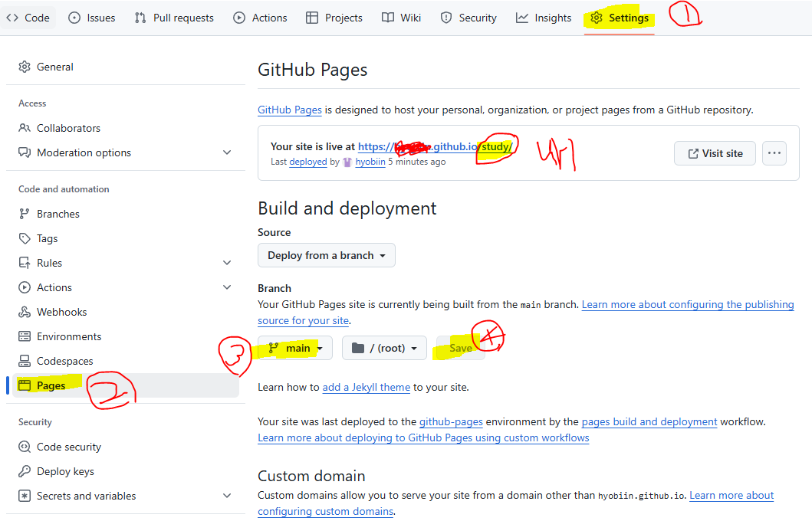This screenshot has height=521, width=812.
Task: Click the Save button
Action: point(460,348)
